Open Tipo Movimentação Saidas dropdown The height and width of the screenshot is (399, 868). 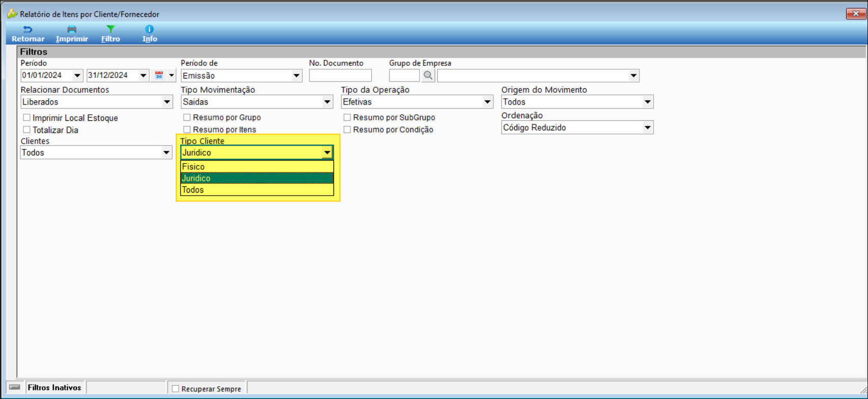tap(327, 102)
